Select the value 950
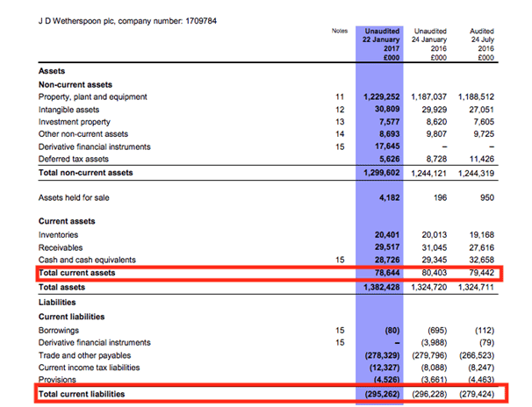This screenshot has height=407, width=532. coord(487,197)
